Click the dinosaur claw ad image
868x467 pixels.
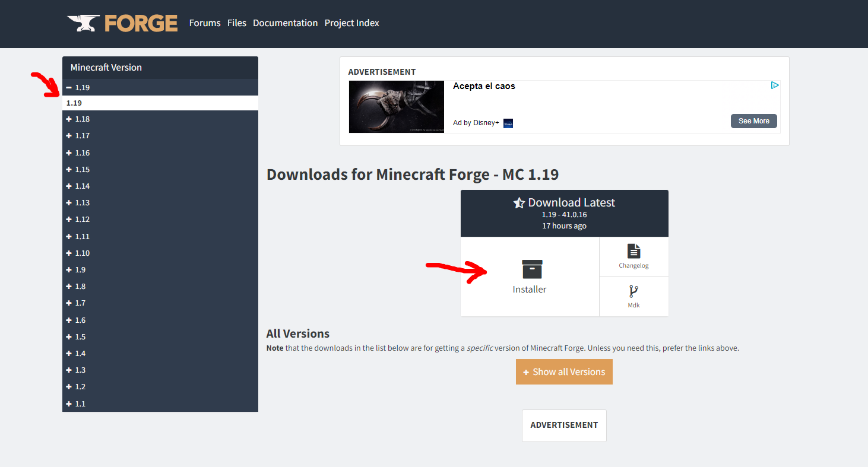click(396, 107)
